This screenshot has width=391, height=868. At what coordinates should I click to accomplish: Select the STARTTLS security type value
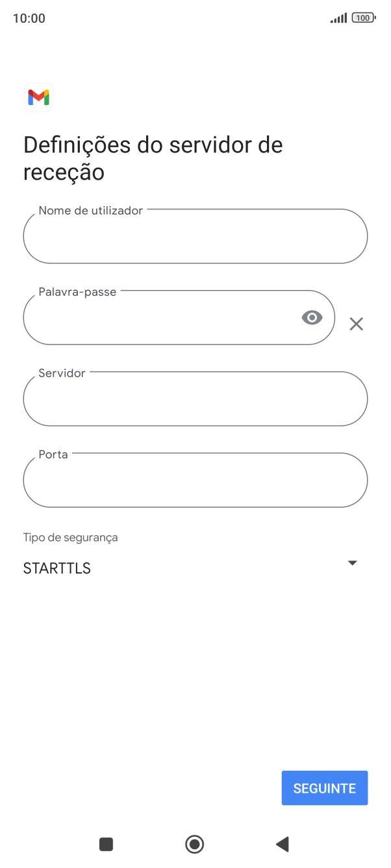click(x=57, y=568)
